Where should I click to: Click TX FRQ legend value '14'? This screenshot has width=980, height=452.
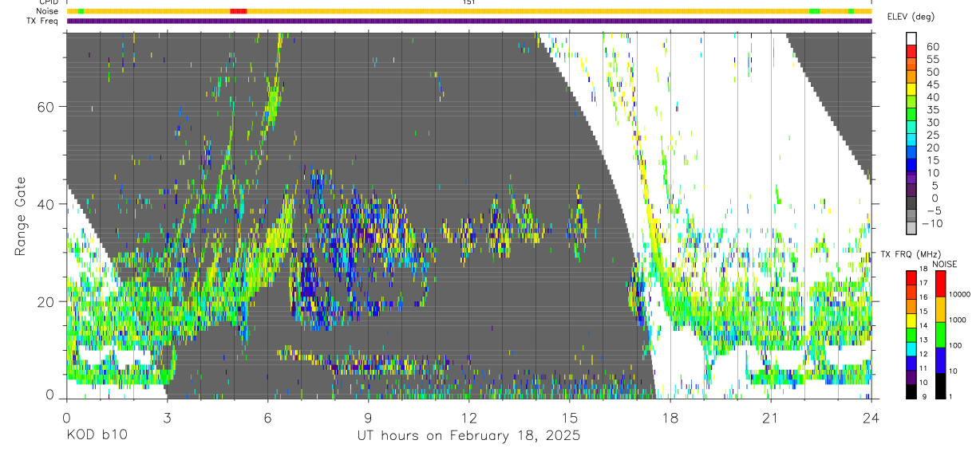[x=924, y=325]
